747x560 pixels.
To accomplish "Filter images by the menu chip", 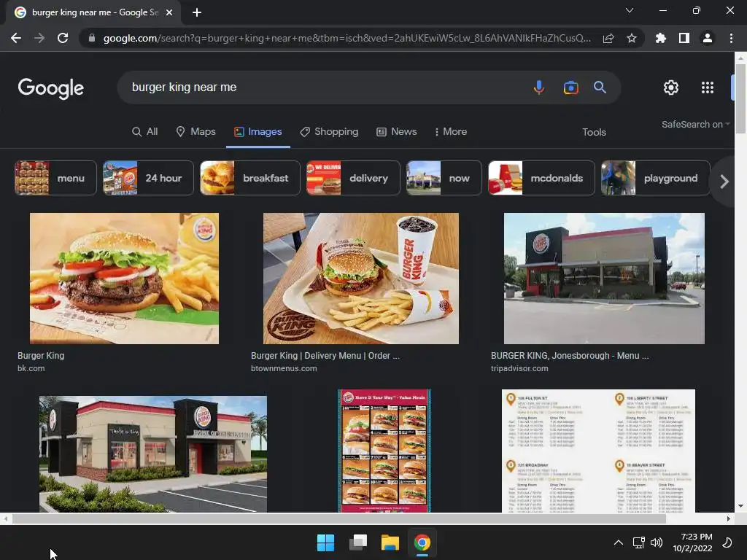I will 55,178.
